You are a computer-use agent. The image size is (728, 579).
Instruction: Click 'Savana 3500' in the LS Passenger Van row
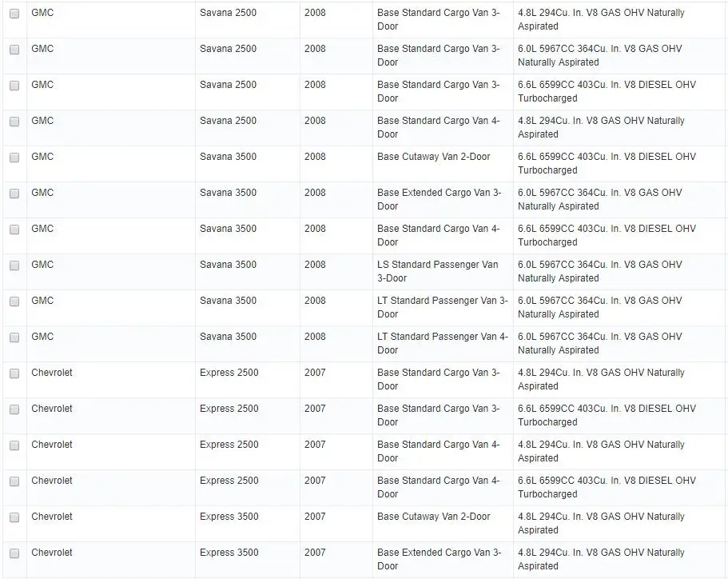(228, 265)
